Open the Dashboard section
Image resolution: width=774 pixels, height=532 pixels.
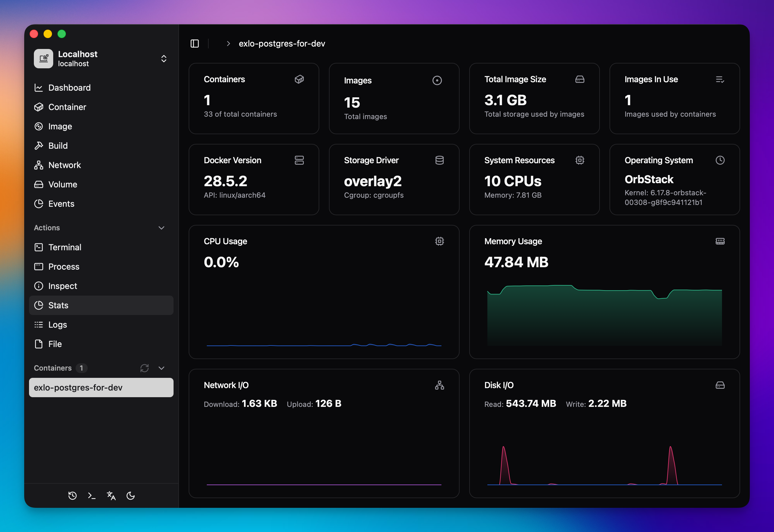click(x=69, y=88)
